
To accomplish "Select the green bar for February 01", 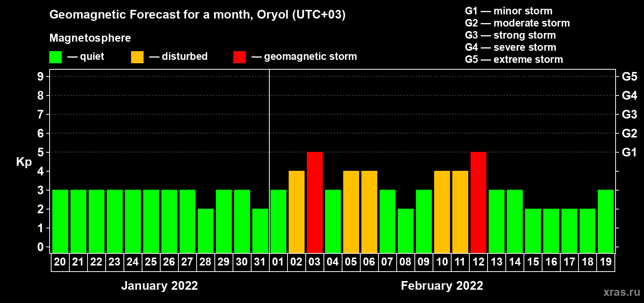I will click(x=278, y=221).
